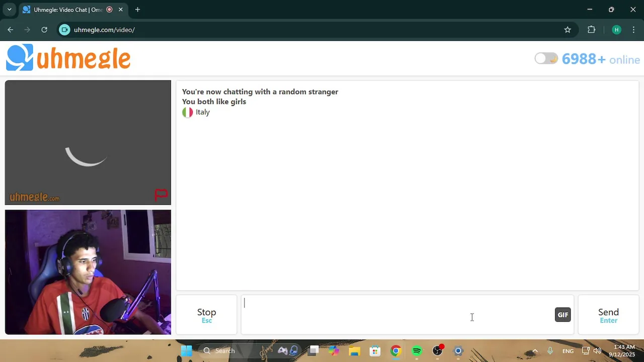Open Task View on the taskbar
644x362 pixels.
314,351
